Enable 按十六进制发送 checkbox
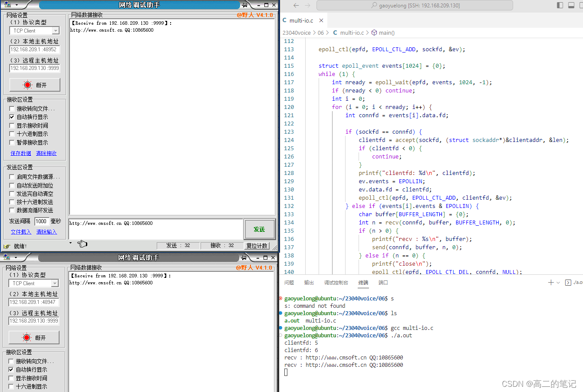The image size is (583, 392). [12, 202]
